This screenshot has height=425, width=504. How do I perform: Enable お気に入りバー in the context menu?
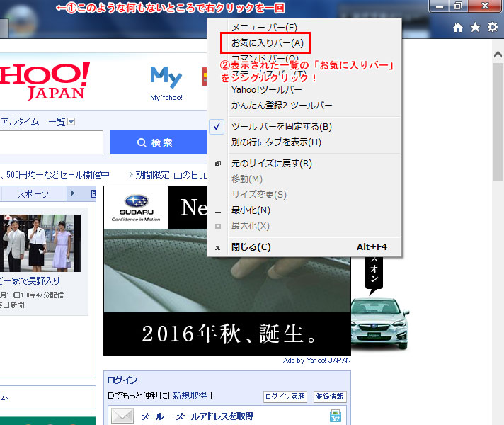pyautogui.click(x=267, y=43)
